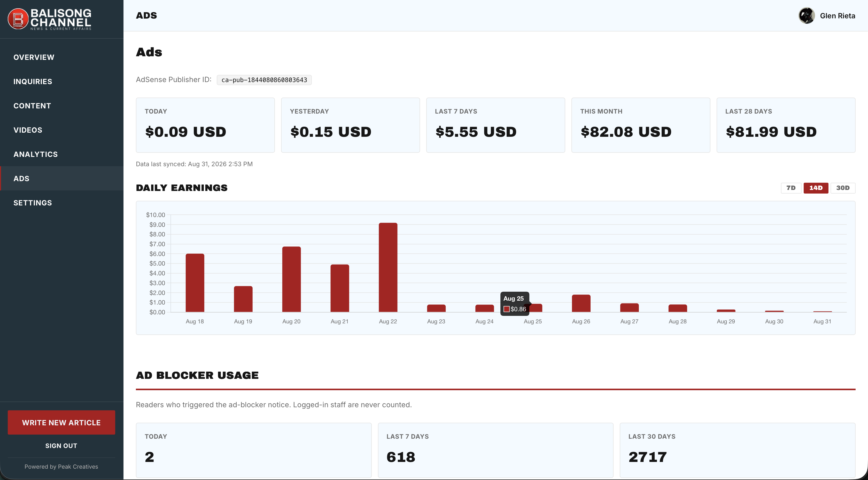Open Glen Rieta's profile avatar
Screen dimensions: 868x480
tap(806, 15)
